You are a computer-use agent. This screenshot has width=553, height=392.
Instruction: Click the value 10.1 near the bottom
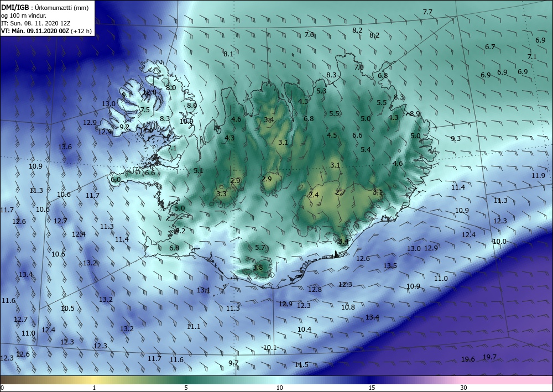[270, 348]
